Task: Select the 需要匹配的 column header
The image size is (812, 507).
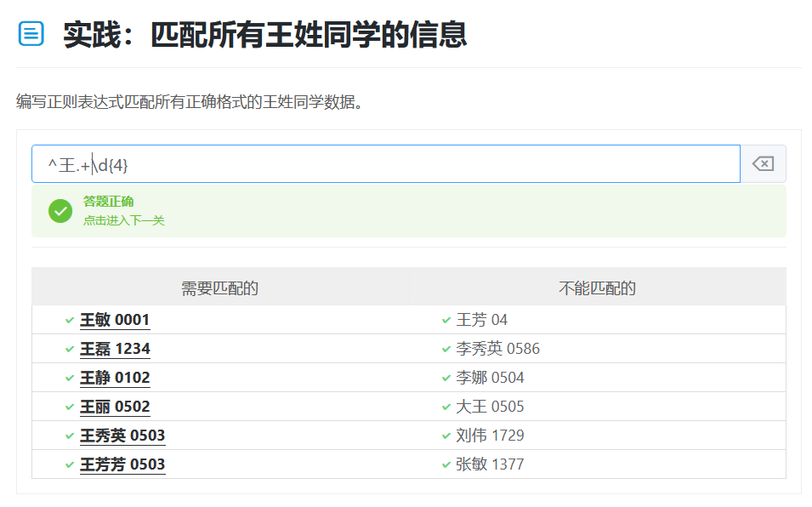Action: coord(219,288)
